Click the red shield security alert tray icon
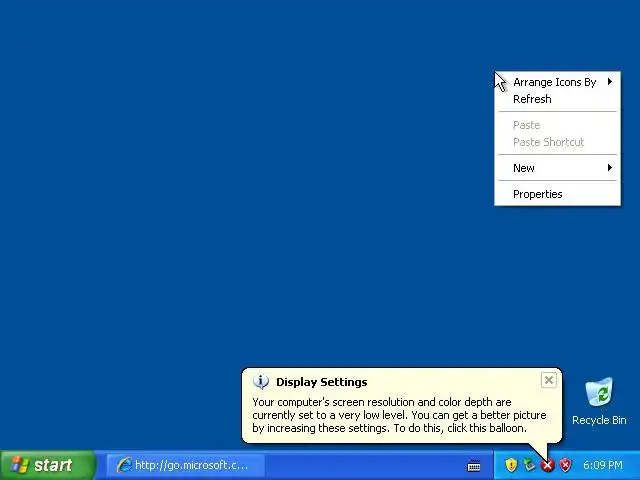Image resolution: width=640 pixels, height=480 pixels. 565,464
